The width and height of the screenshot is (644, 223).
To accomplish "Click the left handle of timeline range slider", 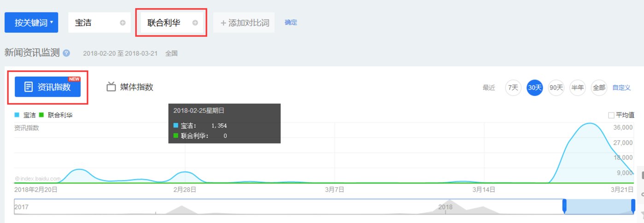I will [x=564, y=207].
